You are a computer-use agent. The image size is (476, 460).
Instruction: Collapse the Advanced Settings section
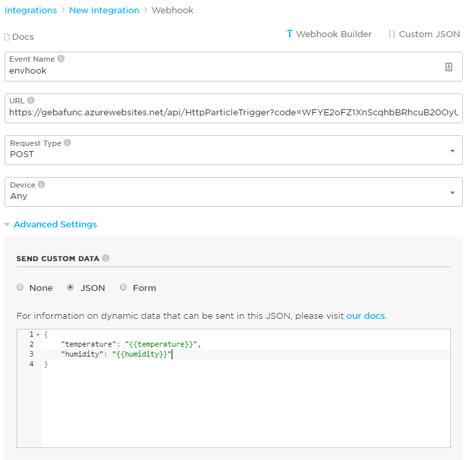point(50,225)
